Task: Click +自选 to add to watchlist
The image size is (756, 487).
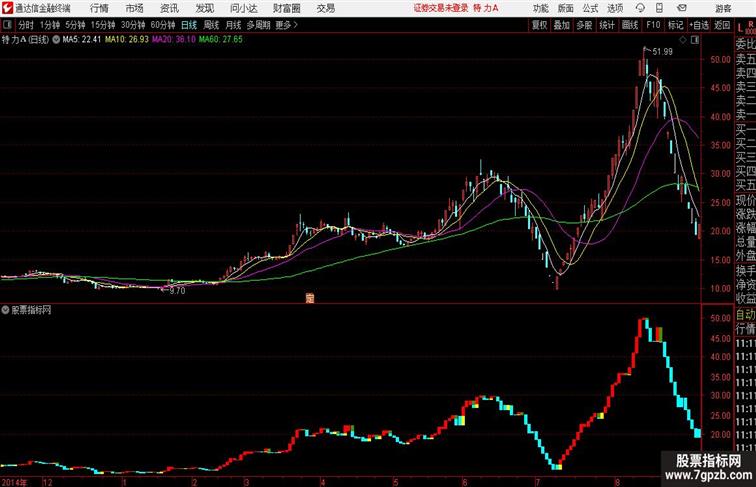Action: pos(699,25)
